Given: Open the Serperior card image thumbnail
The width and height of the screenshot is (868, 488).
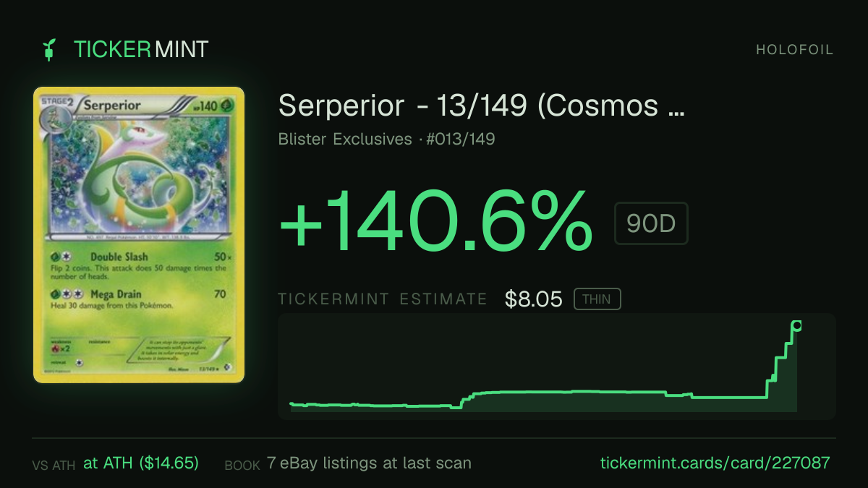Looking at the screenshot, I should 139,235.
